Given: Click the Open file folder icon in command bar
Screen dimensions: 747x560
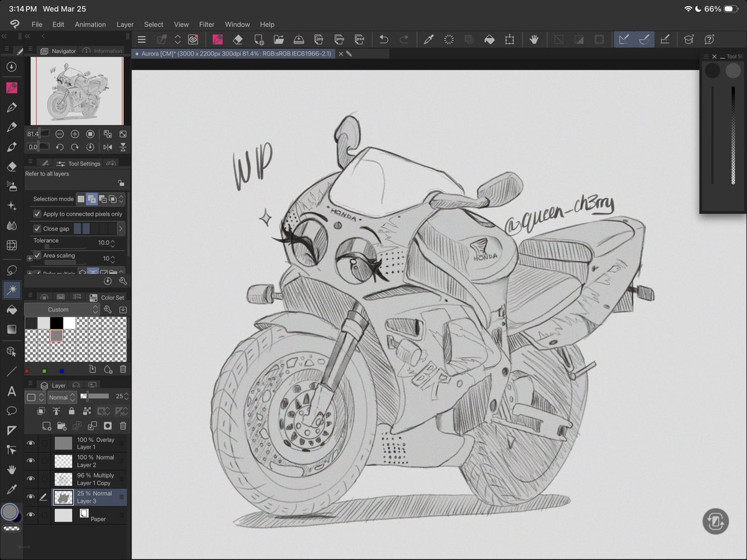Looking at the screenshot, I should [x=278, y=39].
